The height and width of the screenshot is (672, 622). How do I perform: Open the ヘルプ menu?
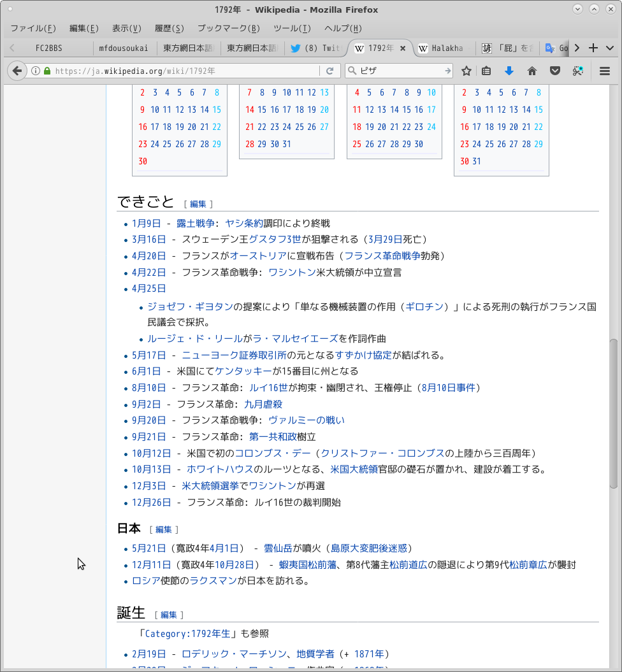(x=343, y=28)
